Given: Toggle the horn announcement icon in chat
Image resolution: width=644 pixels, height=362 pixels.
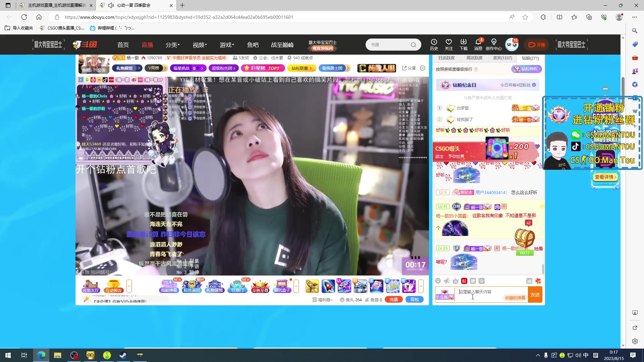Looking at the screenshot, I should click(446, 281).
